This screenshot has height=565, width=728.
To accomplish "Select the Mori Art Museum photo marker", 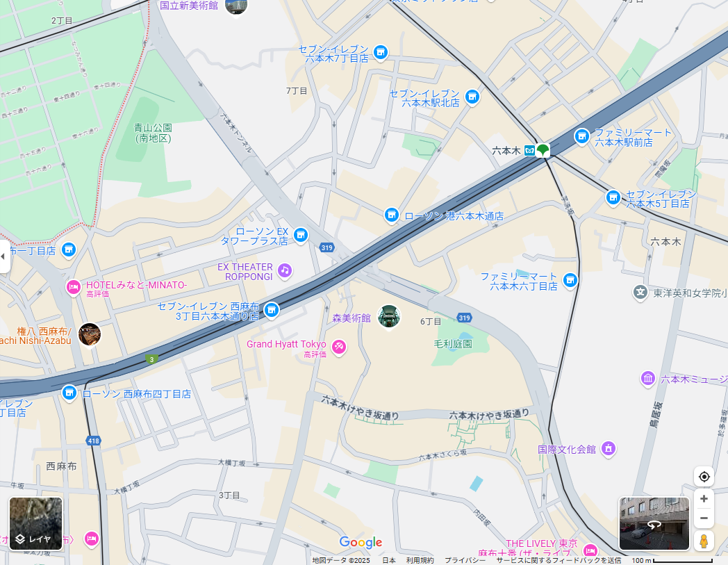I will tap(388, 316).
